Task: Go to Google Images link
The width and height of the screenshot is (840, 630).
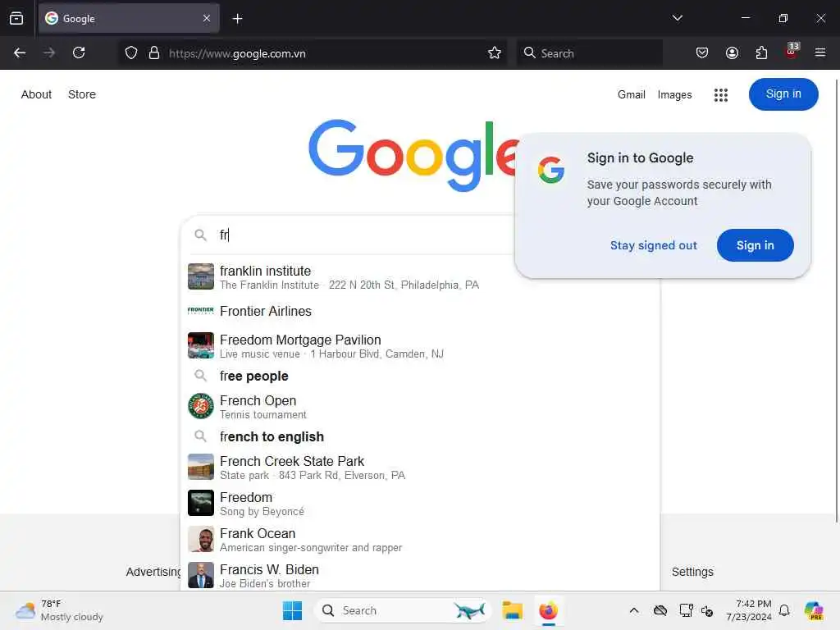Action: click(674, 94)
